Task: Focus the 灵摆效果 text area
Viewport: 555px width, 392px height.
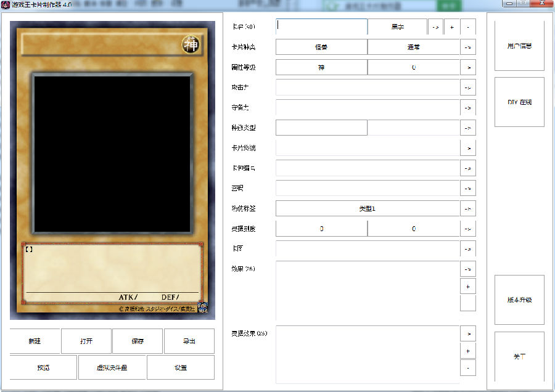Action: pyautogui.click(x=368, y=354)
